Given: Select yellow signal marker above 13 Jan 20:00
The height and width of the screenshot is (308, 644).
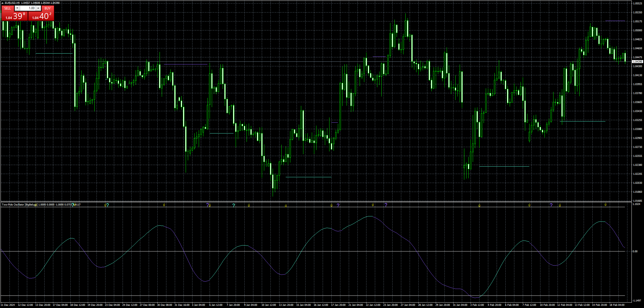Looking at the screenshot, I should click(286, 206).
